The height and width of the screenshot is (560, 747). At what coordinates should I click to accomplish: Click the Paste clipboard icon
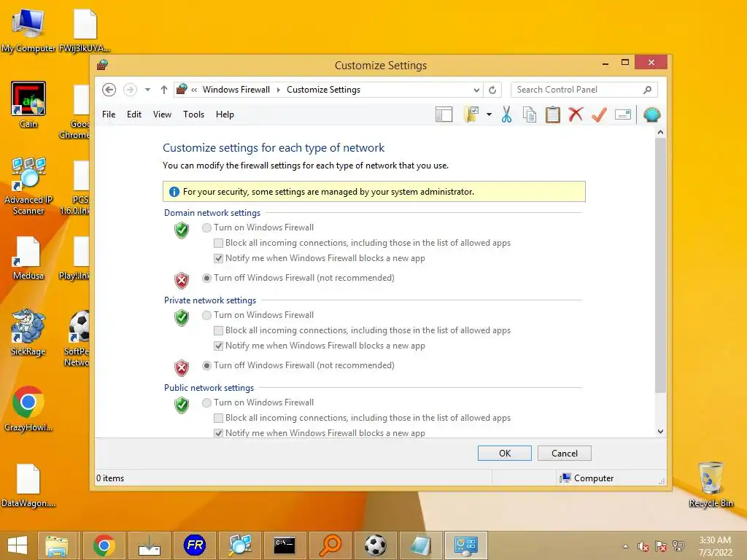click(x=553, y=114)
